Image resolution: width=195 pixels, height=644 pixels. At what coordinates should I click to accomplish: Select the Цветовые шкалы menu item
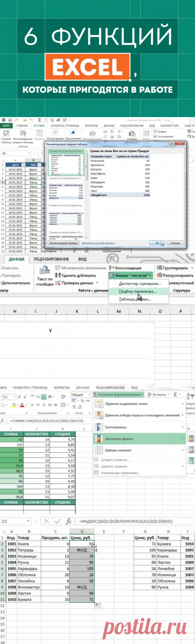click(x=139, y=438)
